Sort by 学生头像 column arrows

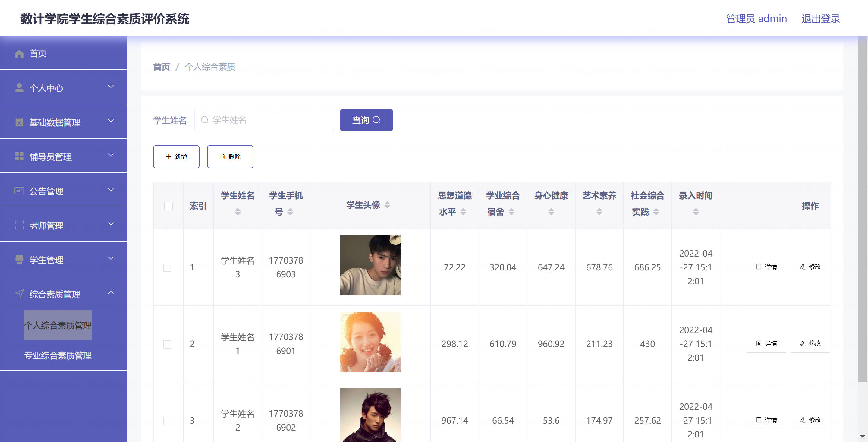387,205
